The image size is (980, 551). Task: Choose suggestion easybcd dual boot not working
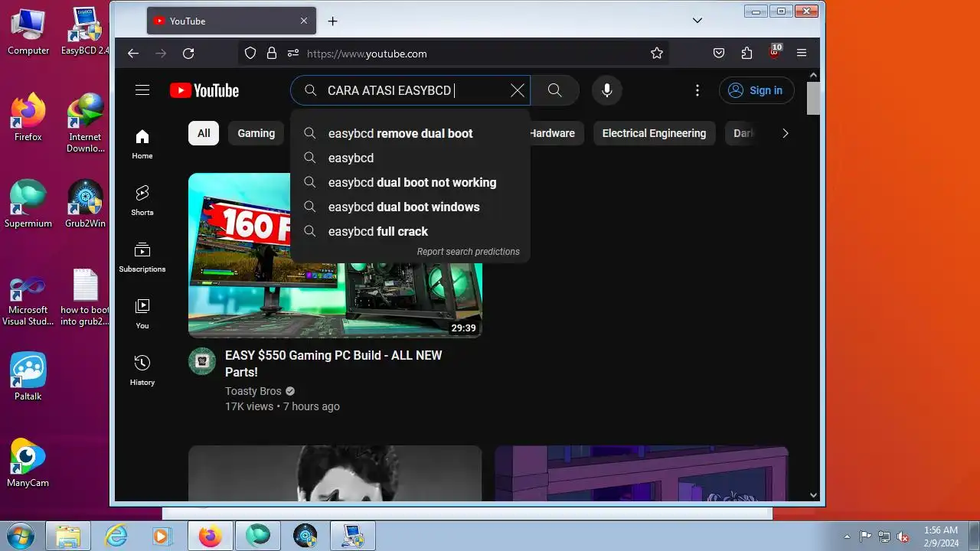pyautogui.click(x=410, y=182)
